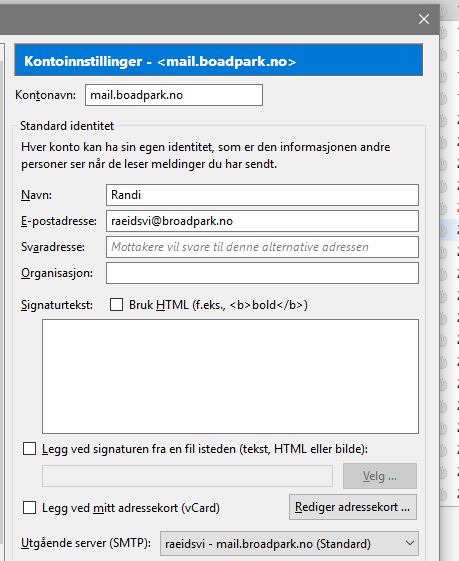Viewport: 459px width, 561px height.
Task: Enable the Bruk HTML checkbox
Action: 116,305
